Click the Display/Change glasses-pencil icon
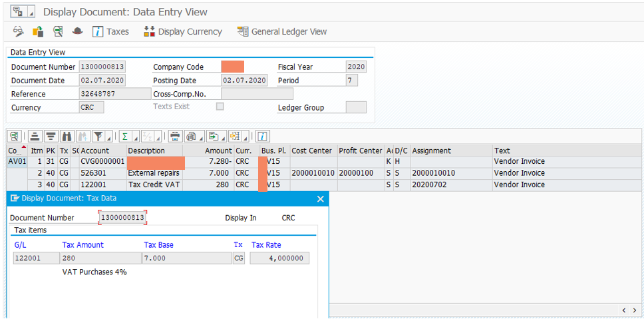Viewport: 644px width, 321px height. click(x=18, y=31)
